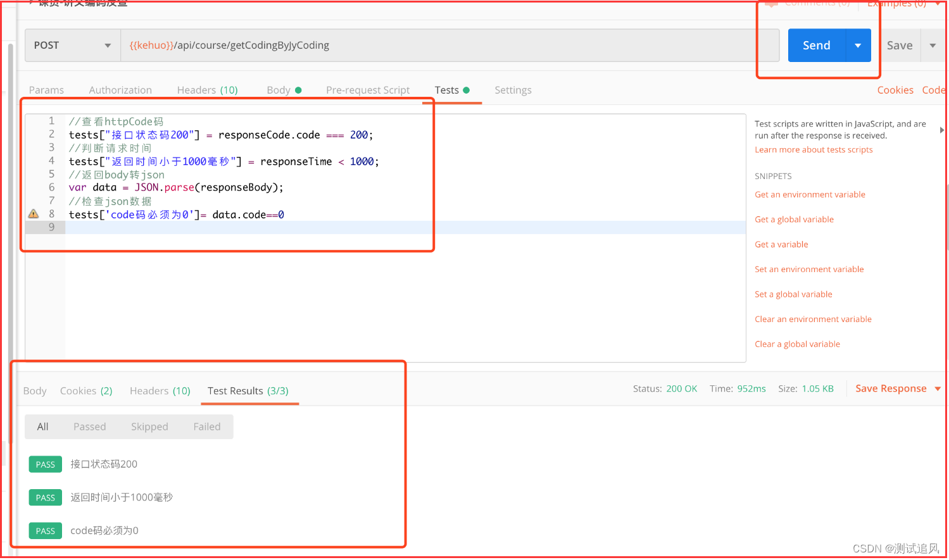Click the Status 200 OK value

(x=681, y=389)
